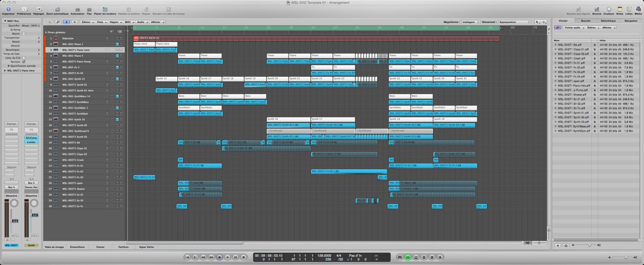Mute the WSL-EH2T1 Bd track
644x265 pixels.
[x=117, y=142]
